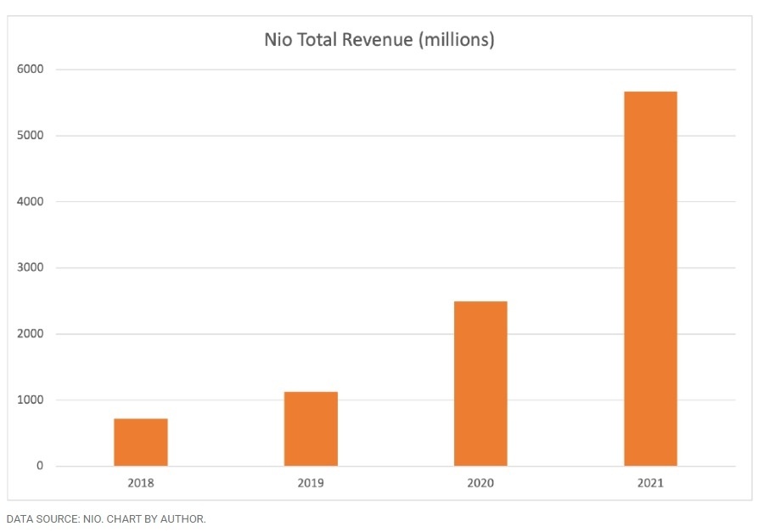The width and height of the screenshot is (758, 532).
Task: Click the 6000 y-axis value
Action: pyautogui.click(x=30, y=69)
